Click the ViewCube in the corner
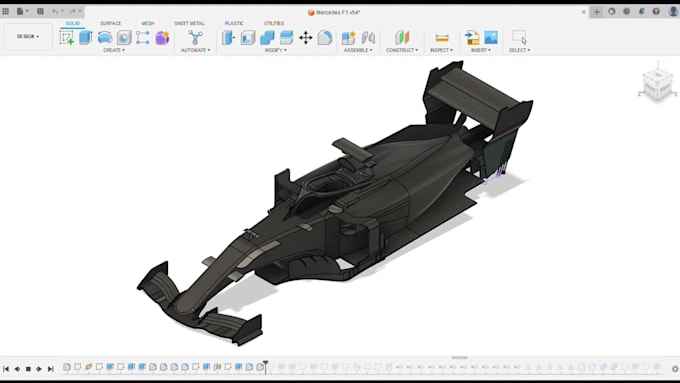The image size is (680, 383). [x=657, y=85]
